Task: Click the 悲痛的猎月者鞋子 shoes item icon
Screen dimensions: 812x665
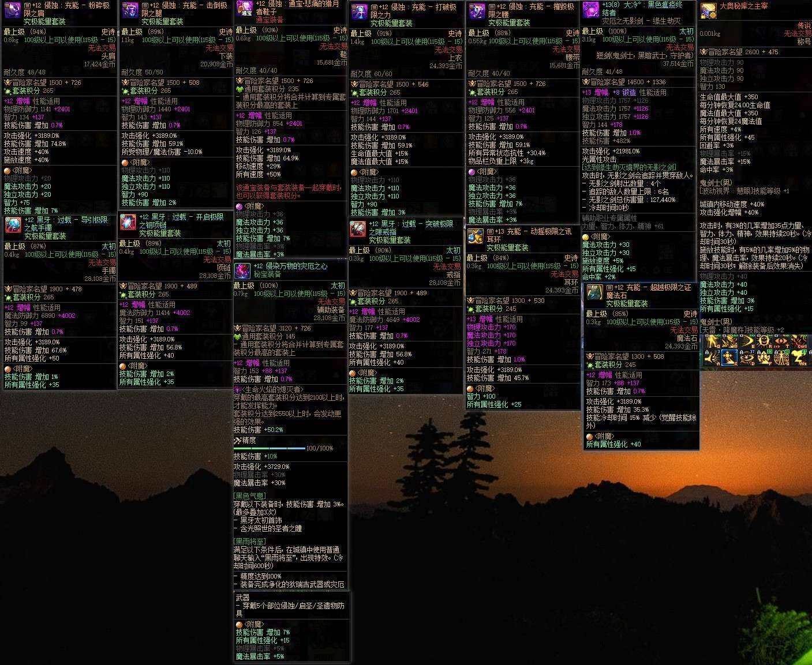Action: (x=245, y=9)
